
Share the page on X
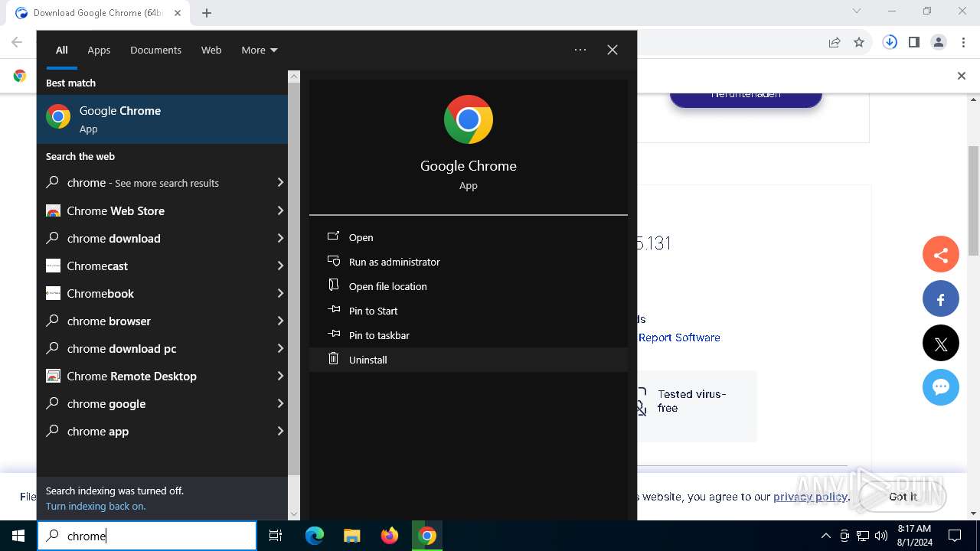tap(941, 344)
